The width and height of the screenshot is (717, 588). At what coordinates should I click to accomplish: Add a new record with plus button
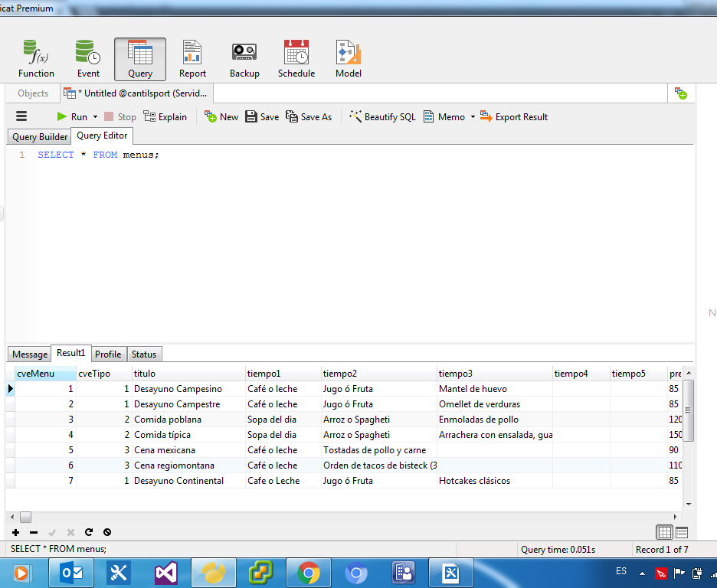pyautogui.click(x=15, y=532)
